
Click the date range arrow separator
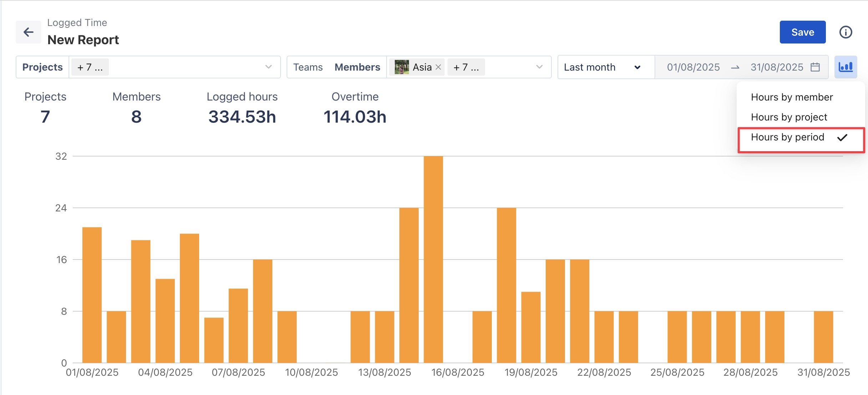coord(735,67)
